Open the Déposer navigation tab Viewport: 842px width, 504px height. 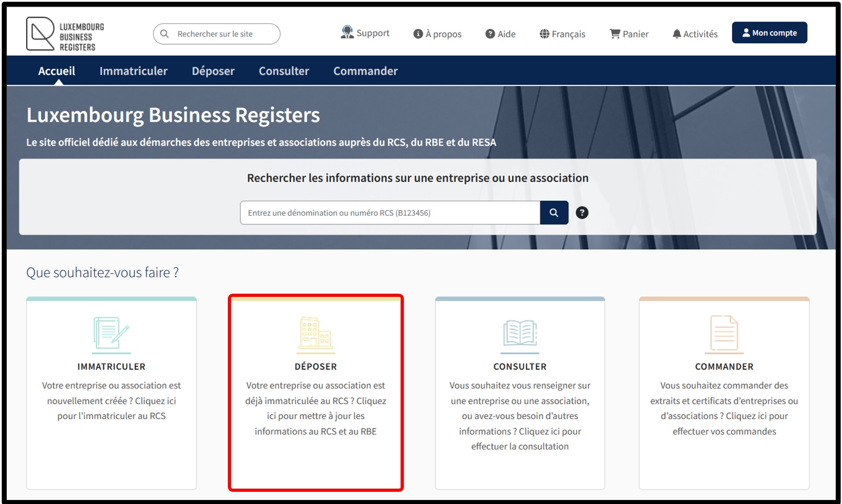click(213, 71)
